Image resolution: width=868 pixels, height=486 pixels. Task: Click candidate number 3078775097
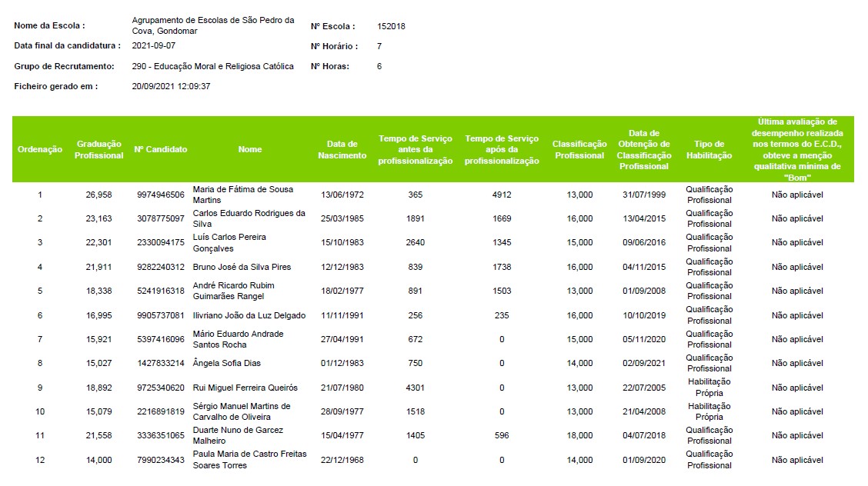click(x=161, y=219)
